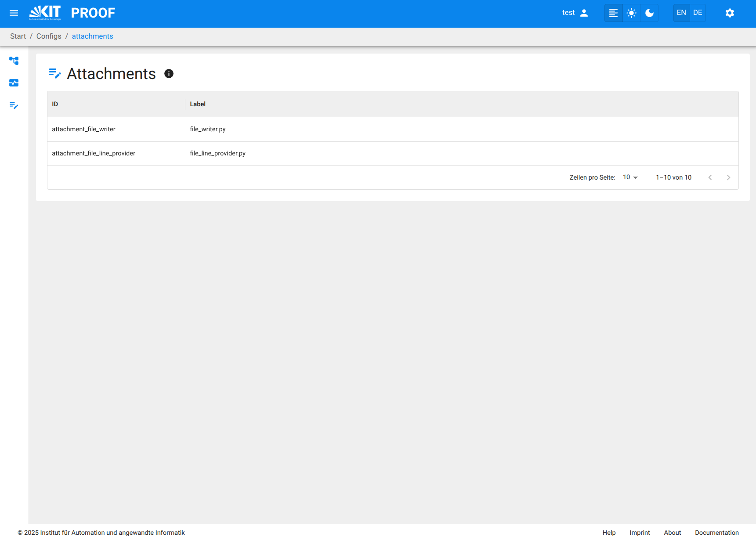The image size is (756, 537).
Task: Open the monitoring pulse sidebar icon
Action: [x=14, y=83]
